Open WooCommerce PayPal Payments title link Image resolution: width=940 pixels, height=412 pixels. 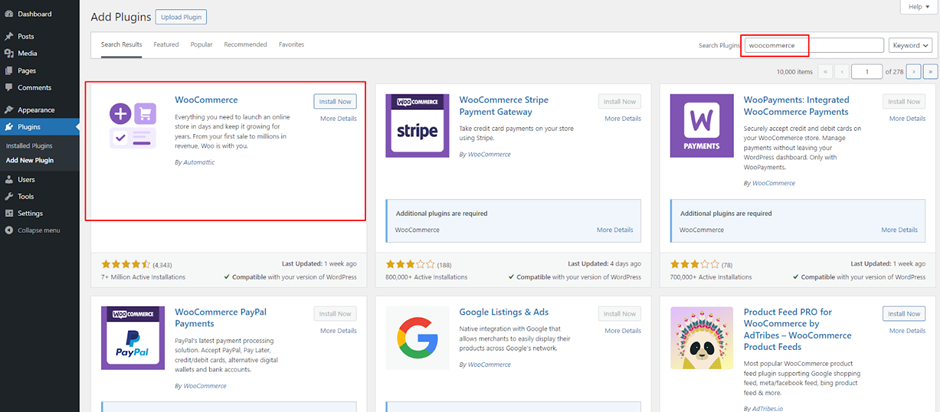221,318
